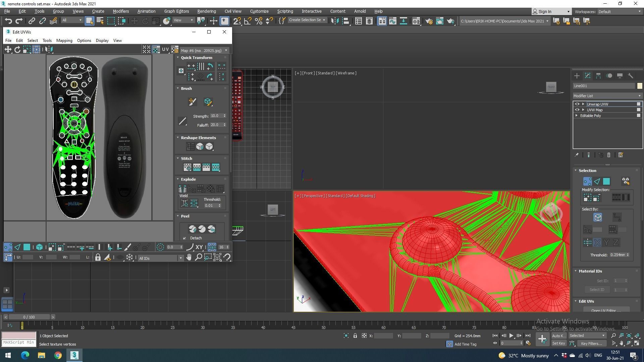The width and height of the screenshot is (644, 362).
Task: Click the Undo arrow in main toolbar
Action: click(8, 21)
